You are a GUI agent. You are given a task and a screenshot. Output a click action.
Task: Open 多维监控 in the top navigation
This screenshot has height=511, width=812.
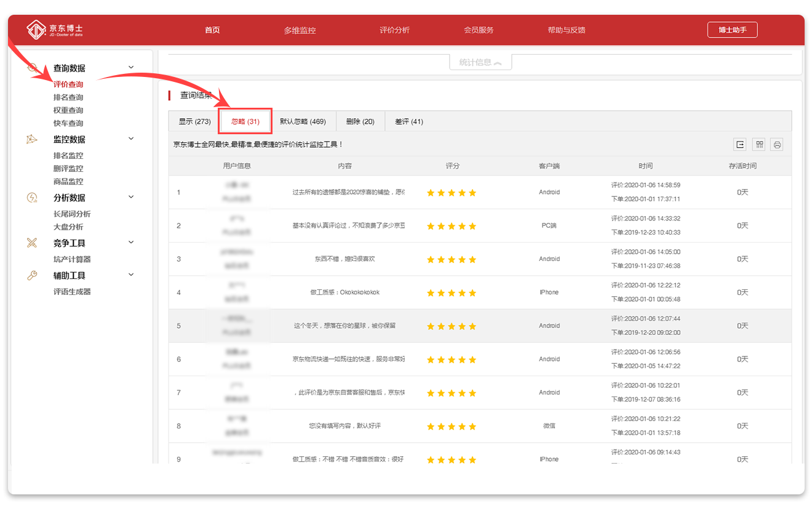click(300, 30)
